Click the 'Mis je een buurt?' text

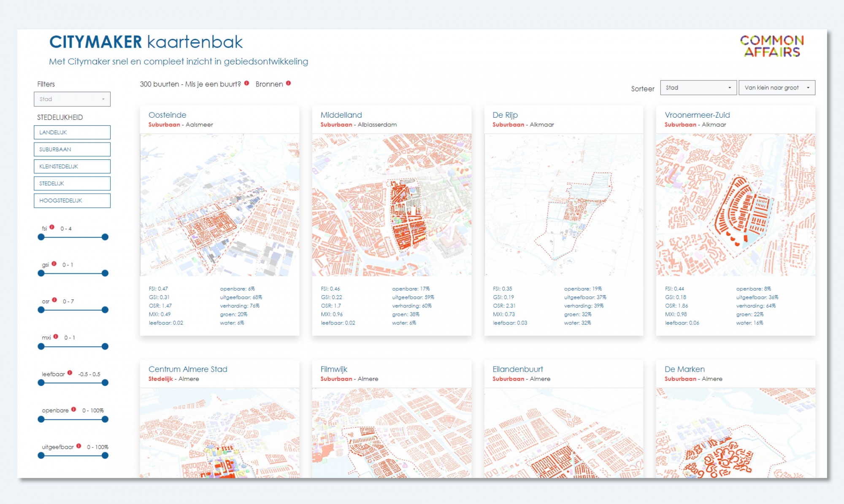tap(213, 84)
